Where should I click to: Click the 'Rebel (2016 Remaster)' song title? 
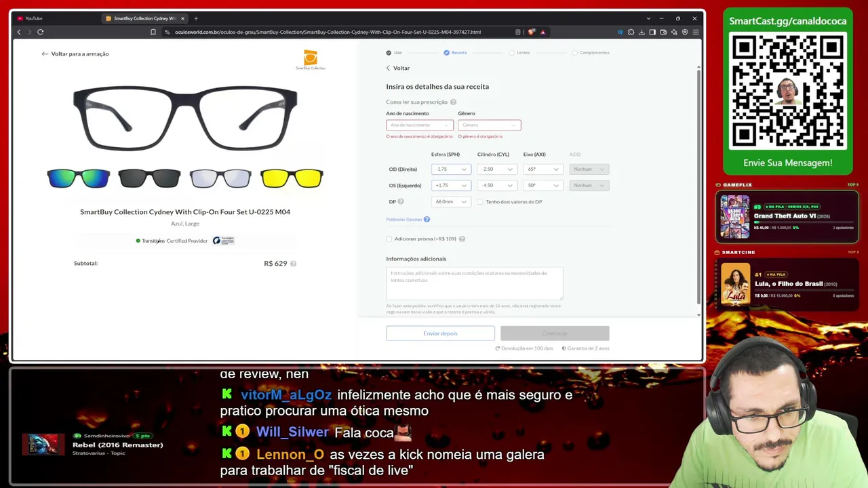118,445
